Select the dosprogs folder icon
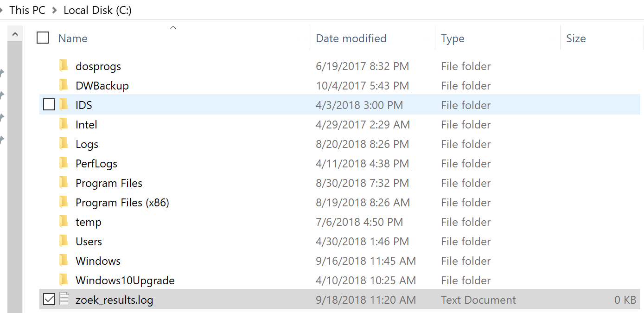 coord(64,66)
